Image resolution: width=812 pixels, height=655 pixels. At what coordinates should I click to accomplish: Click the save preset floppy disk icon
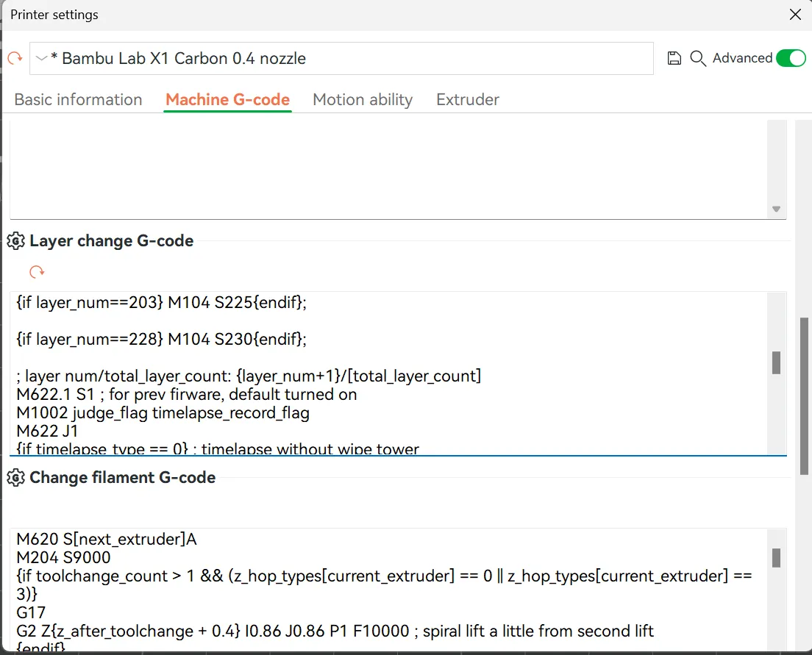674,58
